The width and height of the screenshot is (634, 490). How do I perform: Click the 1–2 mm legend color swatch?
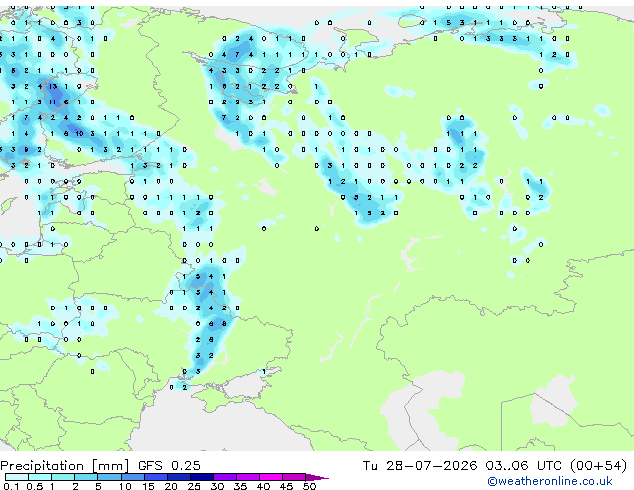[63, 477]
